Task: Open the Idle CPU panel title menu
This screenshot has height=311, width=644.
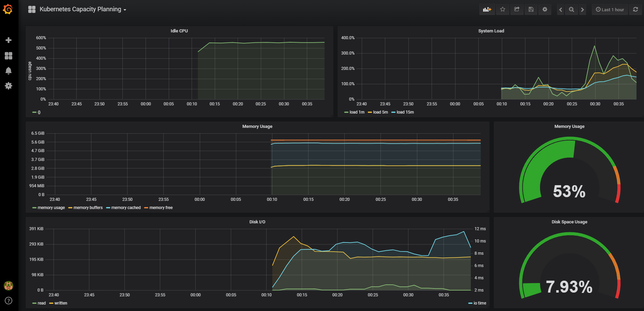Action: pos(179,31)
